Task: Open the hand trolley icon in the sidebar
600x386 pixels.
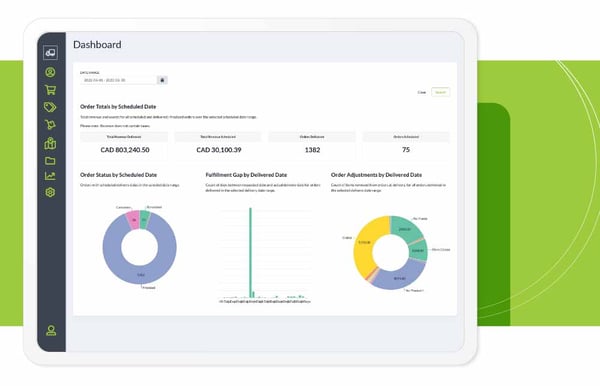Action: (x=50, y=125)
